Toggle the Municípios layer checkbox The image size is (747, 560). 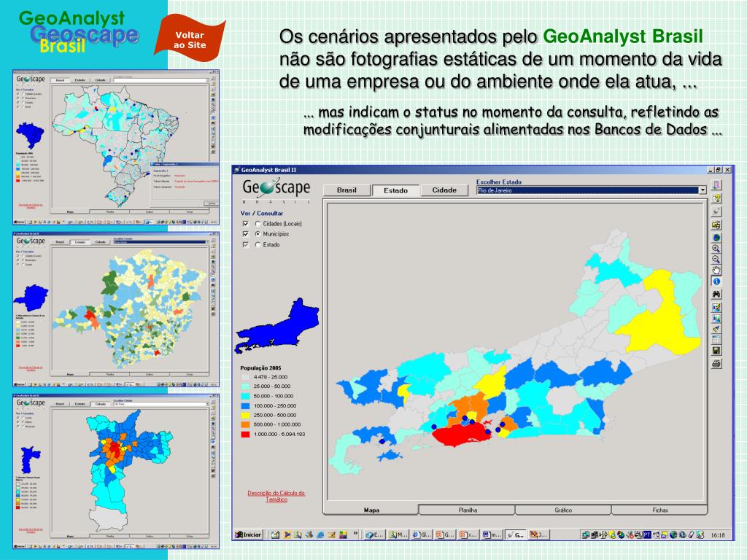click(245, 234)
